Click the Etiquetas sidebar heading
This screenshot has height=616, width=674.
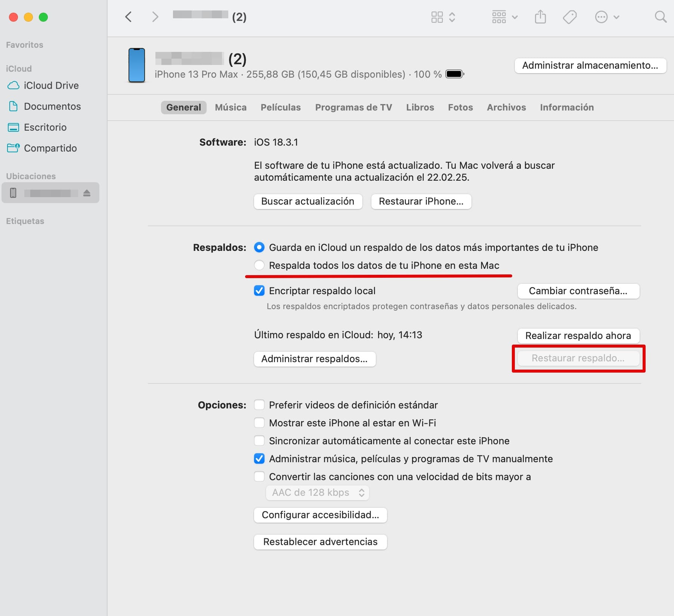point(25,221)
